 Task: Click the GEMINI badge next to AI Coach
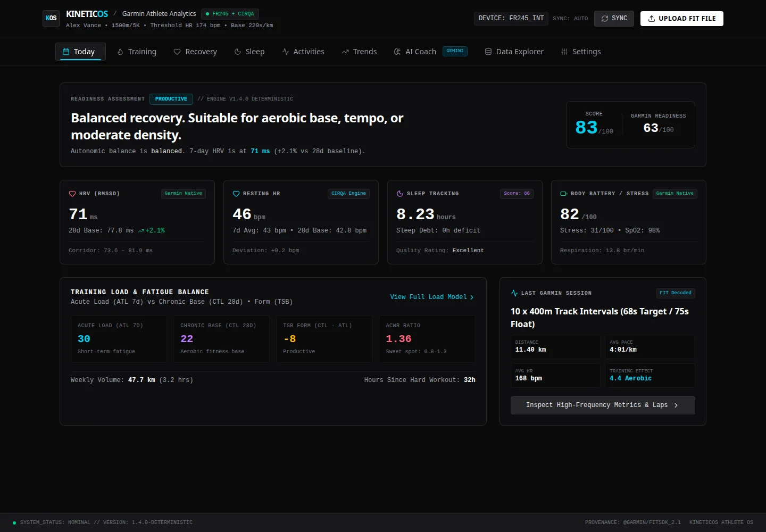click(x=455, y=51)
